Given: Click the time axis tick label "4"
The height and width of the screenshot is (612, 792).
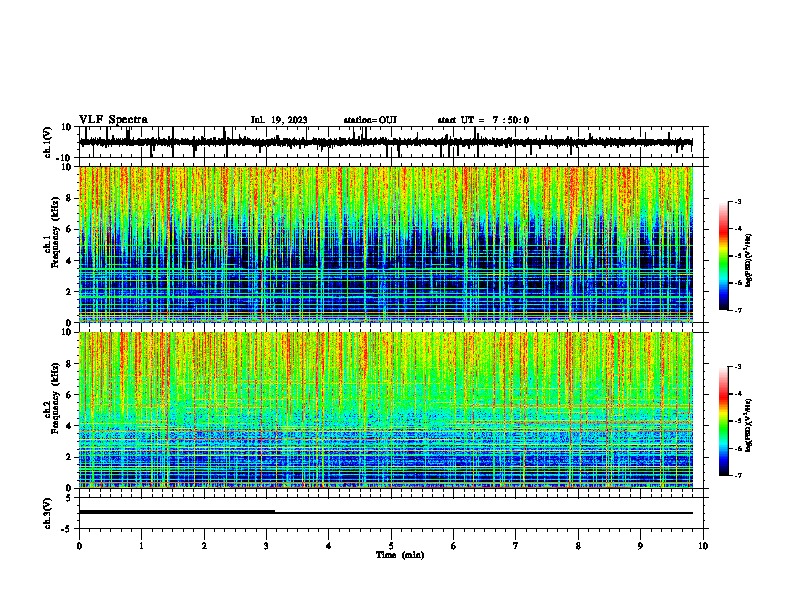Looking at the screenshot, I should click(x=329, y=546).
